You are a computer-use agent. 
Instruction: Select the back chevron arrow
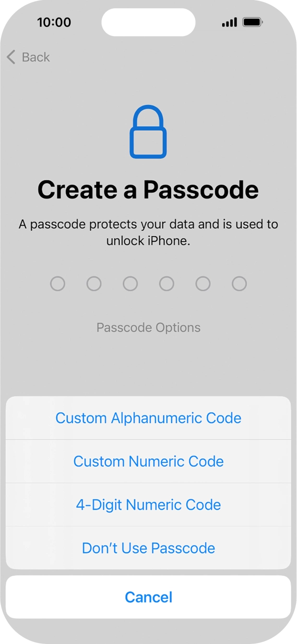point(11,57)
